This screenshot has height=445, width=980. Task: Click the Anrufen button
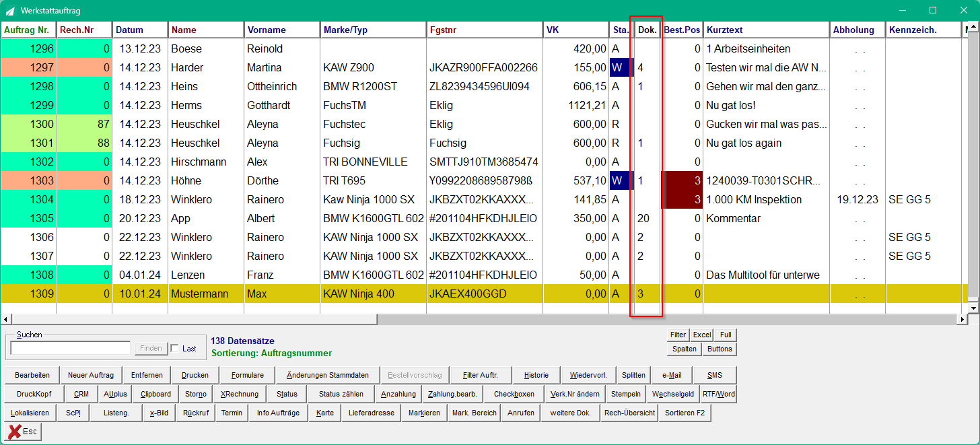pos(521,413)
